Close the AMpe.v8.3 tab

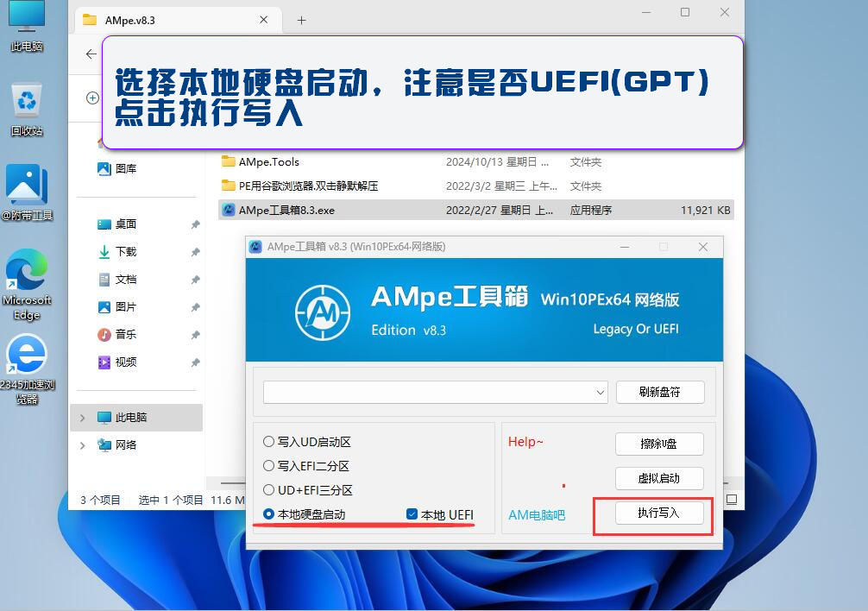[x=263, y=20]
